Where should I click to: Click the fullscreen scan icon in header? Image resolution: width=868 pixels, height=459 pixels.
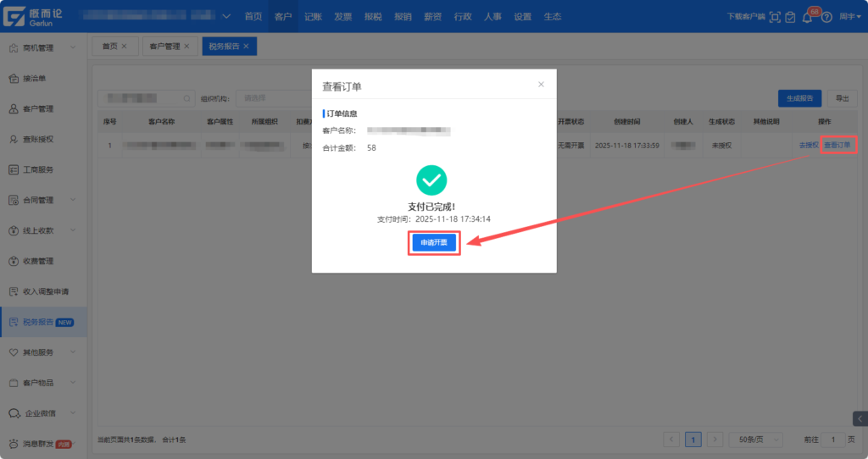coord(774,17)
